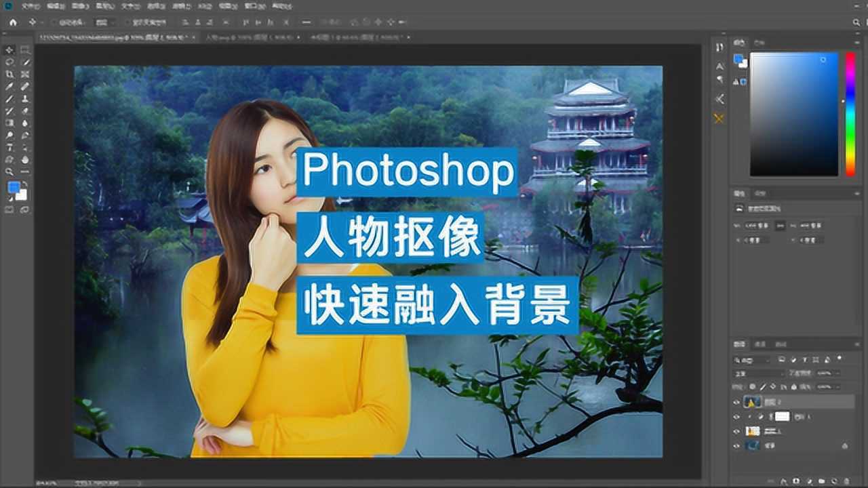Hide the top layer 图层 2
The height and width of the screenshot is (488, 868).
(x=736, y=403)
